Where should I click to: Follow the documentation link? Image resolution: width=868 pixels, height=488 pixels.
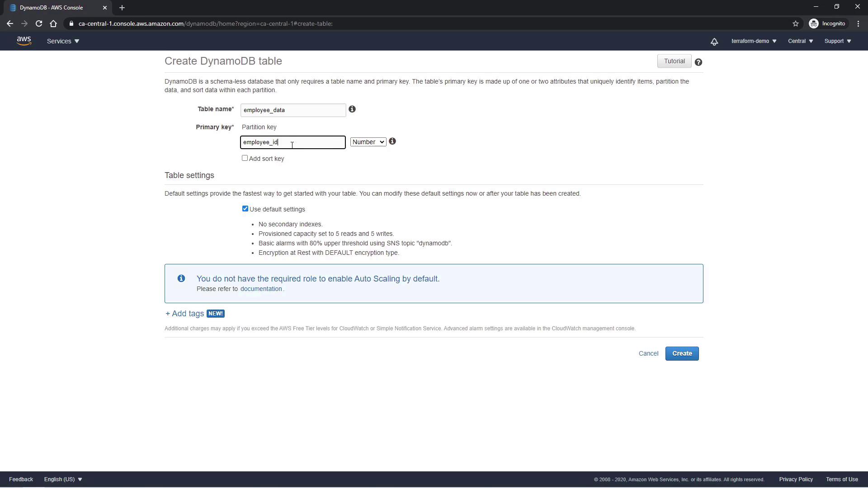(x=261, y=289)
